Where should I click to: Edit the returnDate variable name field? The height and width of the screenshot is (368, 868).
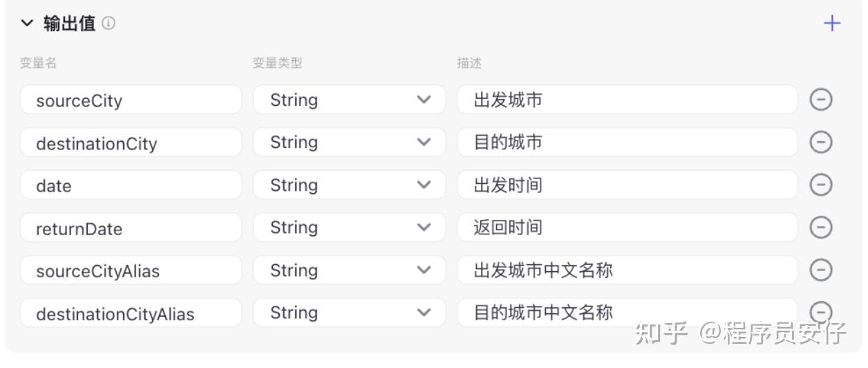coord(131,228)
